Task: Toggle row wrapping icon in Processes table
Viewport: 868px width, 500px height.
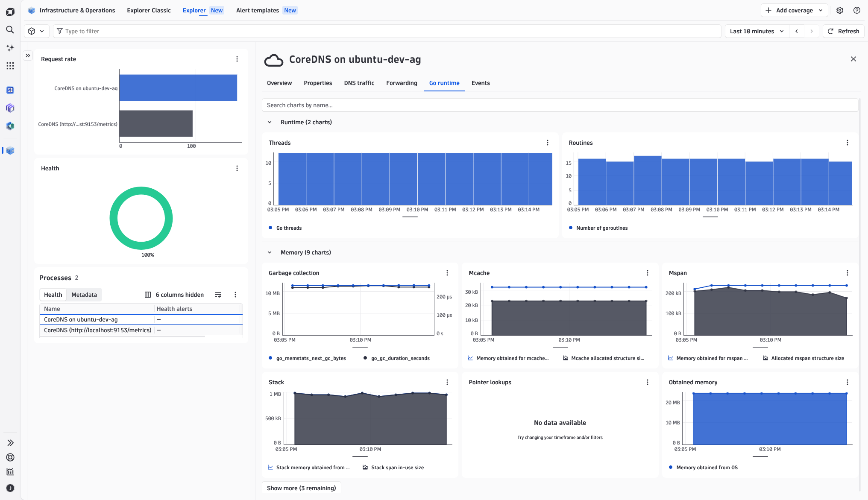Action: [x=218, y=295]
